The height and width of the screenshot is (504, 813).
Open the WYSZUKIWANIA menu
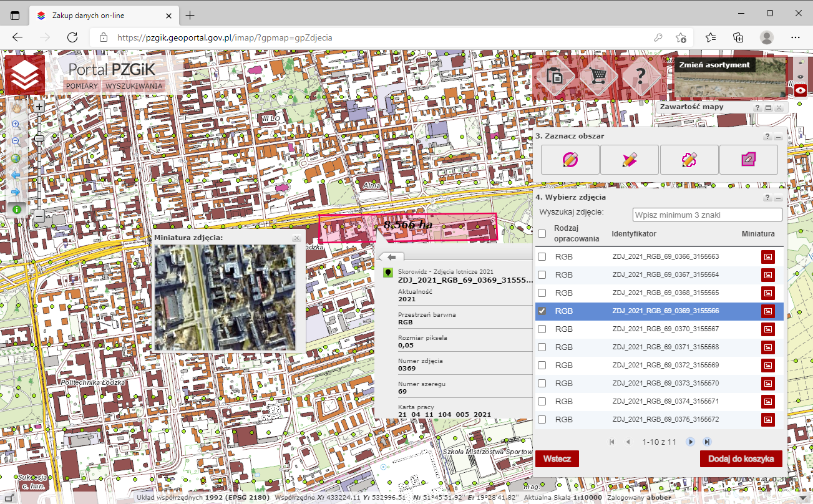134,86
